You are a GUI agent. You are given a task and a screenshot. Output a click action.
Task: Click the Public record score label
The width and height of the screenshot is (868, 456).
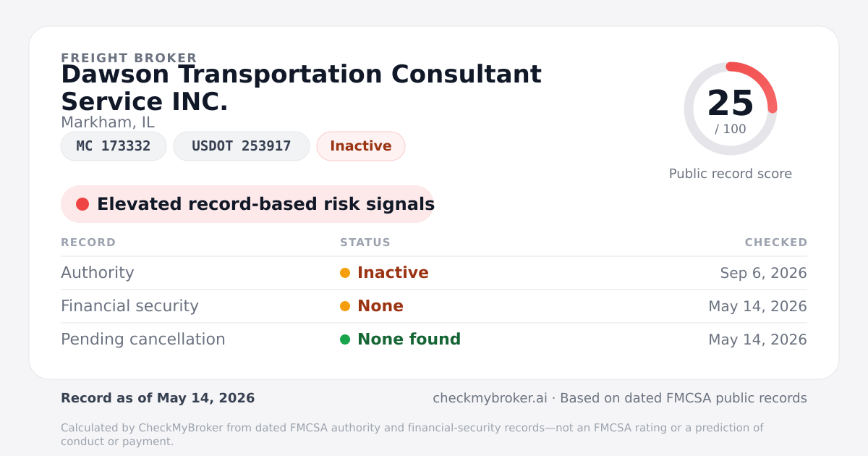tap(731, 174)
